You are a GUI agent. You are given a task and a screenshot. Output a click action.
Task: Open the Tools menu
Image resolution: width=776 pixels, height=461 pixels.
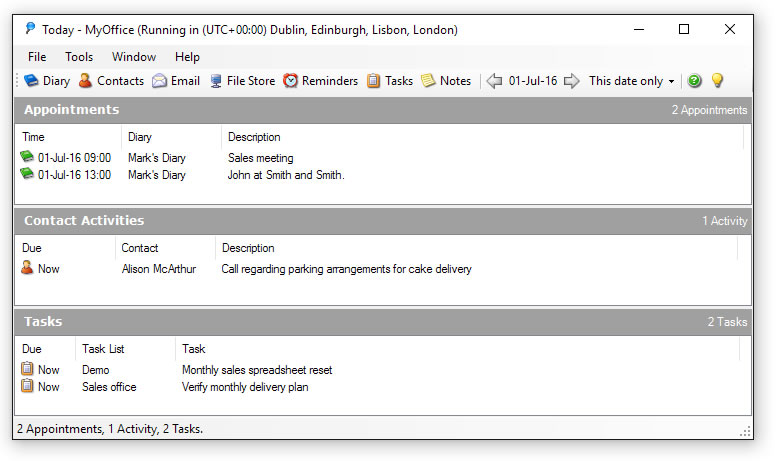coord(79,57)
